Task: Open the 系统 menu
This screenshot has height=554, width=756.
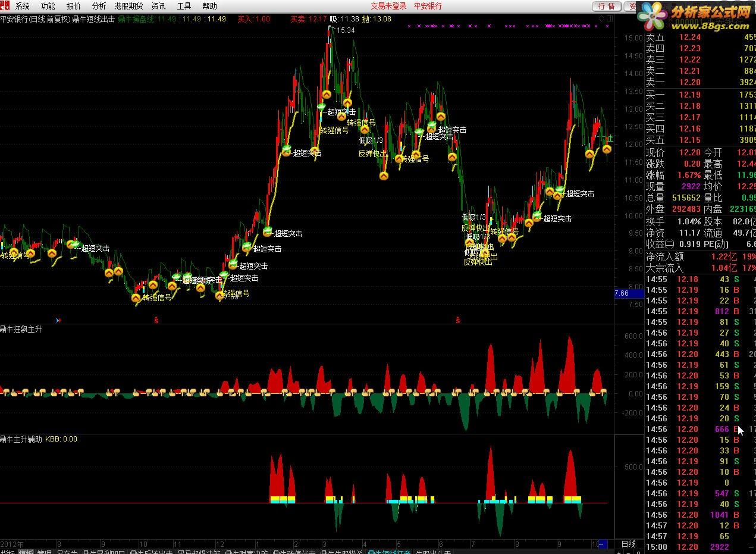Action: (x=23, y=6)
